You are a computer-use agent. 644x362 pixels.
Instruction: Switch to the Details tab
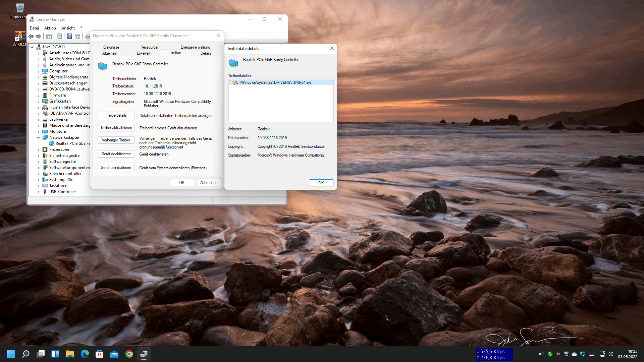206,53
